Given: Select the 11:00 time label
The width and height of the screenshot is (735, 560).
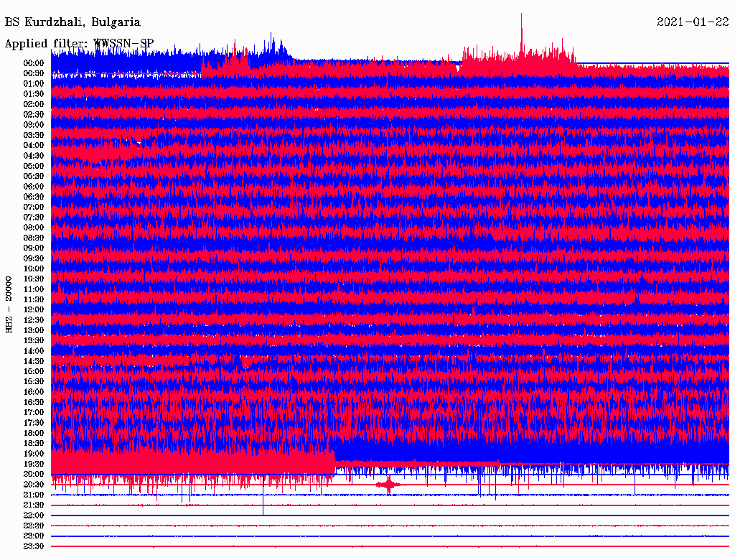Looking at the screenshot, I should 34,289.
